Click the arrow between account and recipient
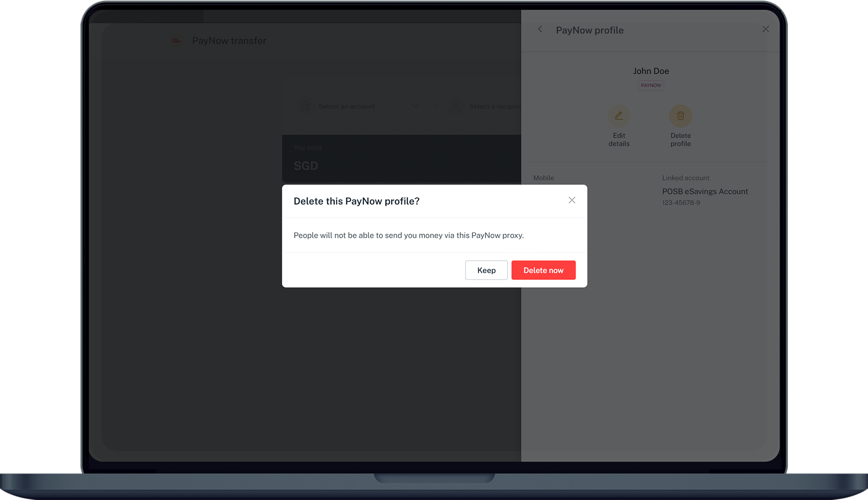This screenshot has width=868, height=500. pyautogui.click(x=436, y=106)
